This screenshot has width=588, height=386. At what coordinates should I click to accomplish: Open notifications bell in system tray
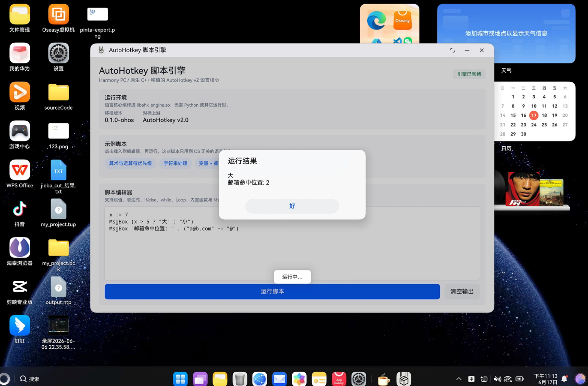(x=565, y=379)
